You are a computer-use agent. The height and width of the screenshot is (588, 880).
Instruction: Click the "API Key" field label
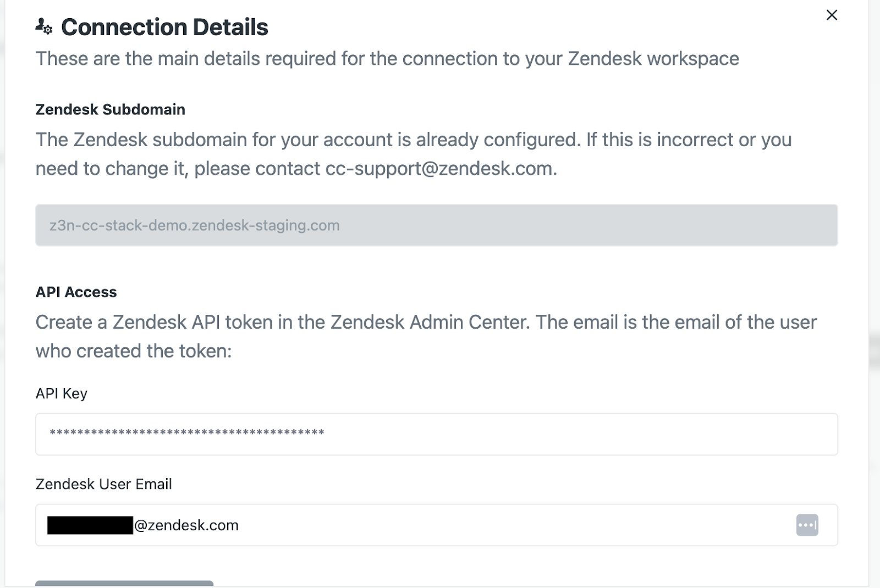click(61, 393)
